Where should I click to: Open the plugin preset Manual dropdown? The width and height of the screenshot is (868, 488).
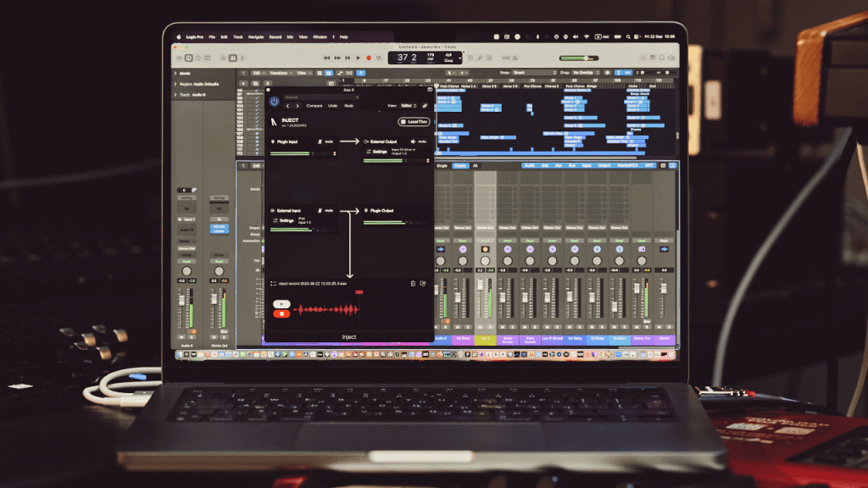pos(321,97)
